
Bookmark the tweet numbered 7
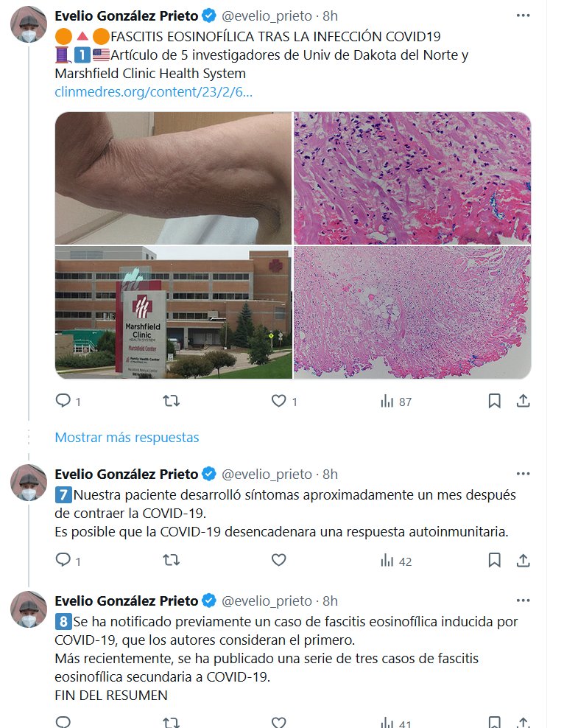pyautogui.click(x=495, y=561)
